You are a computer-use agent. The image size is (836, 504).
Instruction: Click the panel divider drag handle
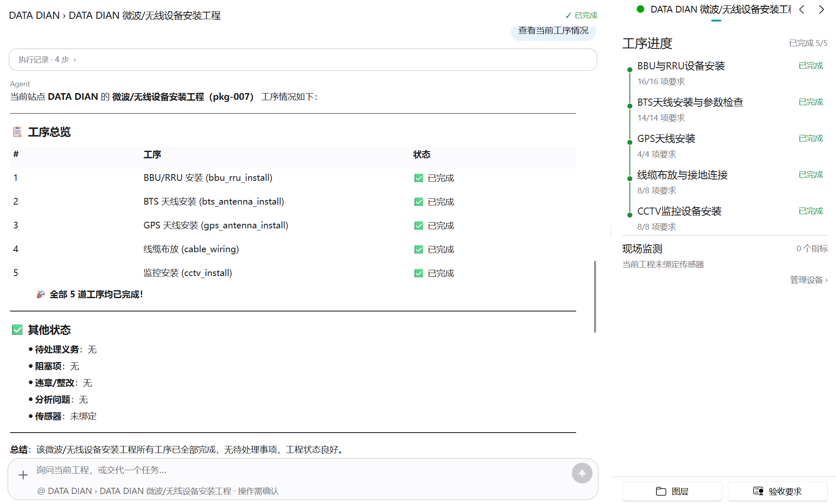click(611, 231)
